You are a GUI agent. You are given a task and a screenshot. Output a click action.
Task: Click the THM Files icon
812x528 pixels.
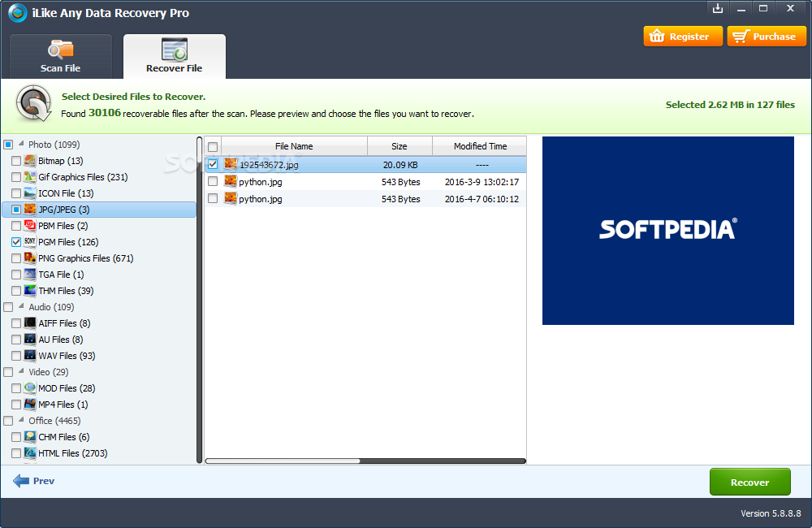coord(30,291)
